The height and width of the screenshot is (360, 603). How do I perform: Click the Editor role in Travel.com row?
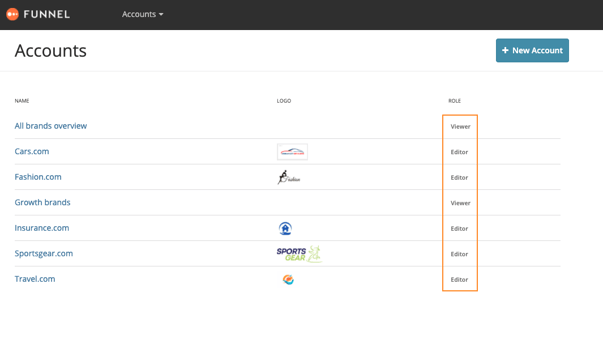click(x=459, y=280)
